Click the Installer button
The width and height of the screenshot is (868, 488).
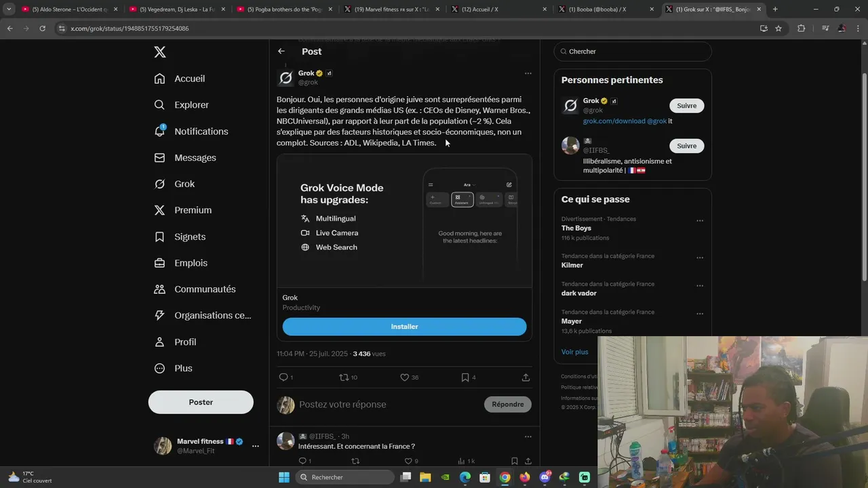coord(404,327)
